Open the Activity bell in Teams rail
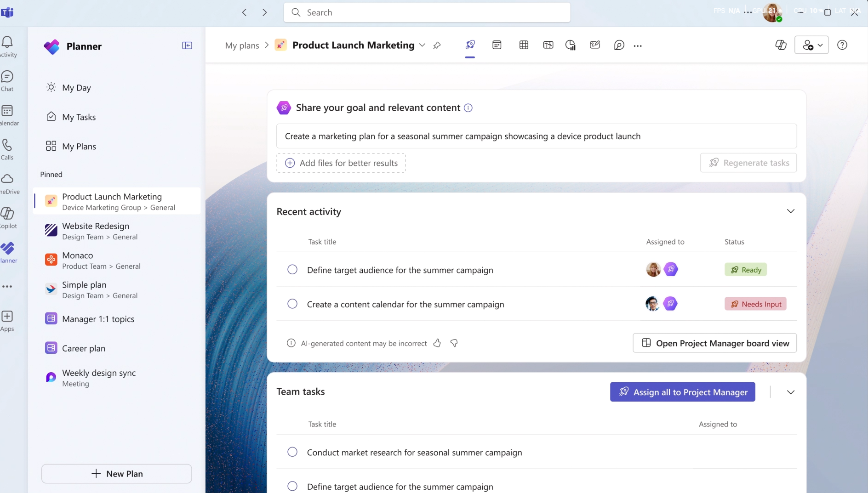 tap(8, 46)
